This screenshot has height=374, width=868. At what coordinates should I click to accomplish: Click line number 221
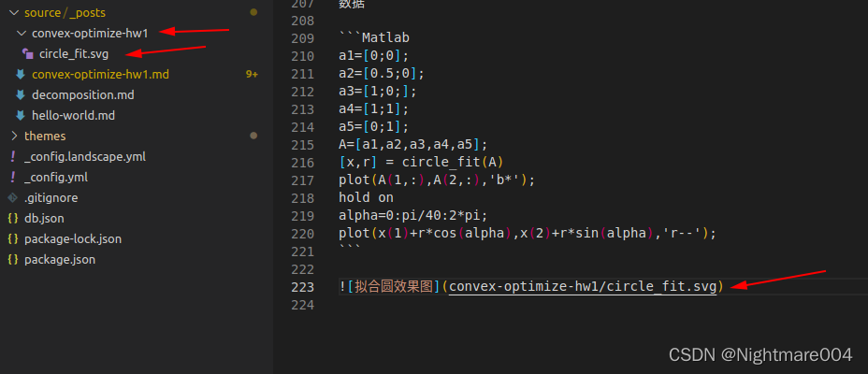click(302, 252)
